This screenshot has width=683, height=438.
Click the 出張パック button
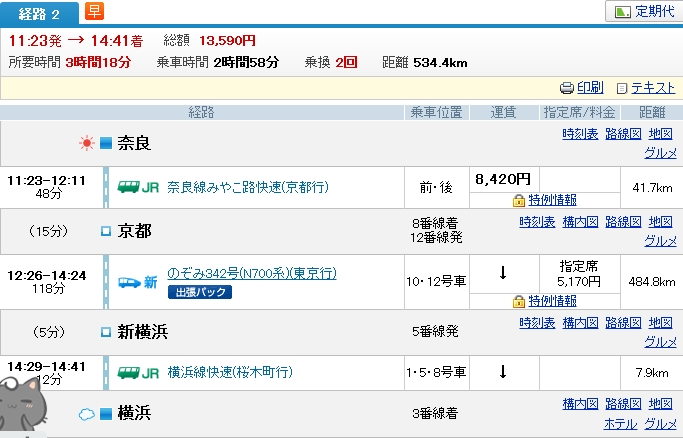coord(200,292)
